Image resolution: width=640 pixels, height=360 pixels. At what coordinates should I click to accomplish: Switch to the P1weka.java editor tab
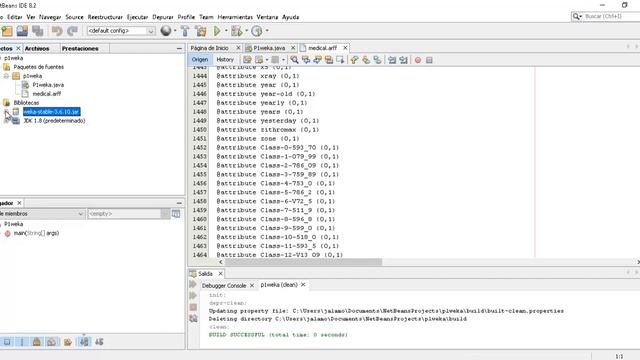(x=269, y=48)
